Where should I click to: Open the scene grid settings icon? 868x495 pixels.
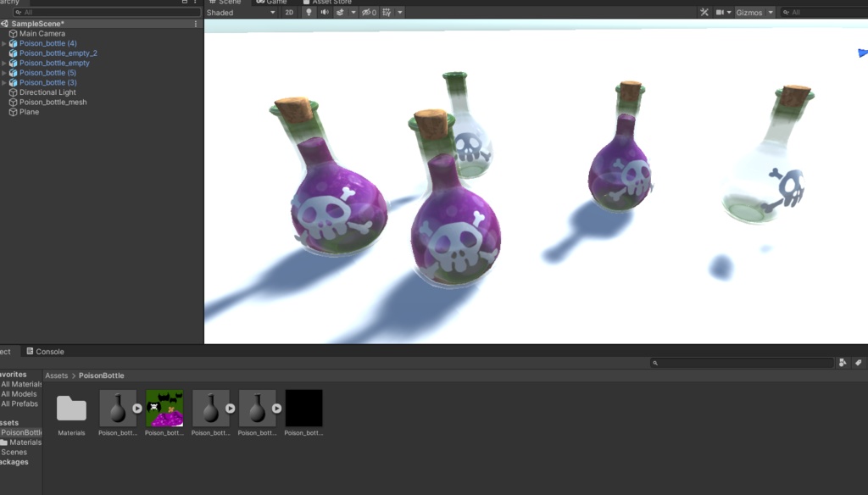[x=387, y=12]
